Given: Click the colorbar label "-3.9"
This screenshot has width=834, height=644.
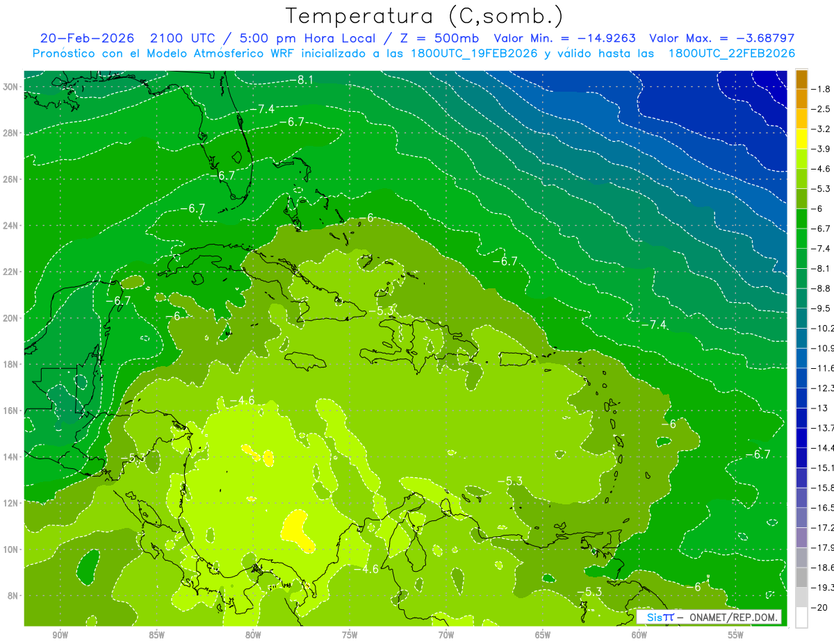Looking at the screenshot, I should pos(822,149).
